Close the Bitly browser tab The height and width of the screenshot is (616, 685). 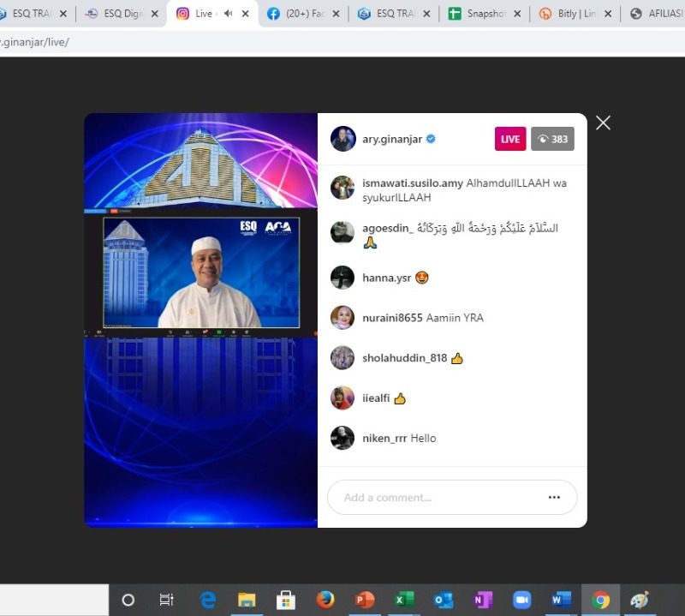point(608,14)
